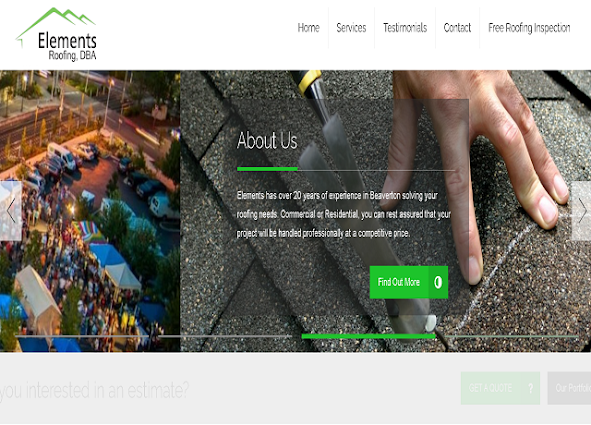The width and height of the screenshot is (591, 425).
Task: Open the Testimonials nav link
Action: pyautogui.click(x=405, y=28)
